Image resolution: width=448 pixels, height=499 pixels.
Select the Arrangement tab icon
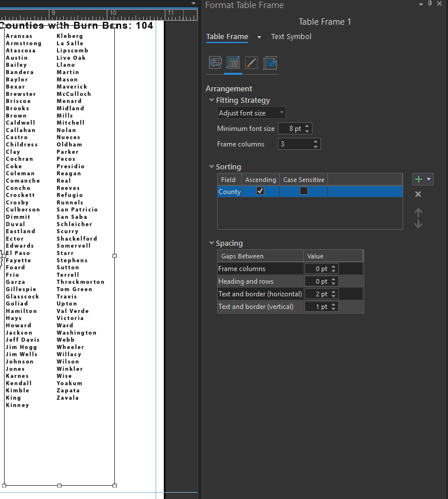[x=233, y=63]
